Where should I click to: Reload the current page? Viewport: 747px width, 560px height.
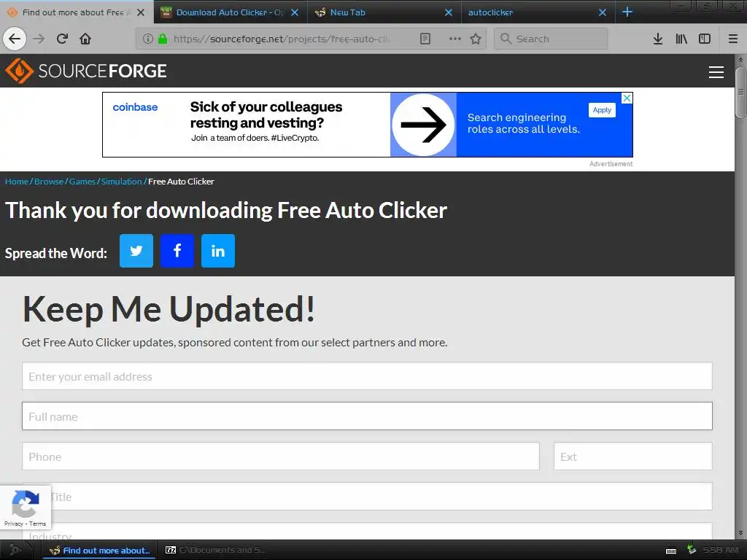click(x=62, y=39)
